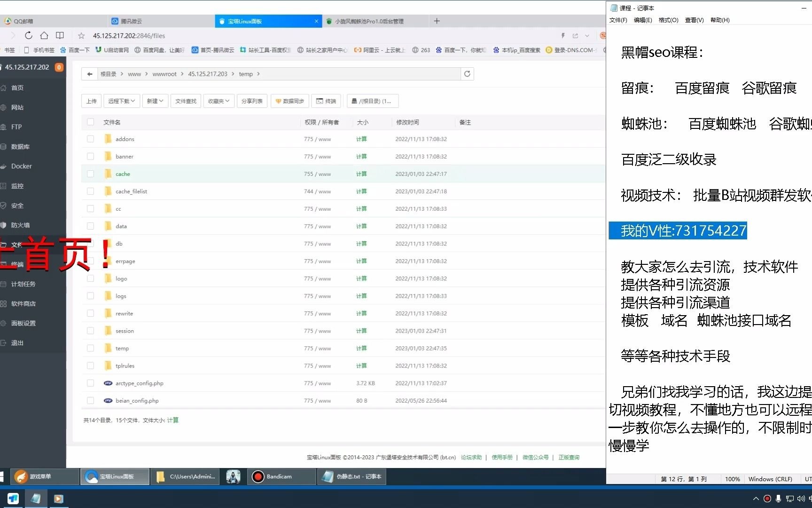Screen dimensions: 812x508
Task: Expand the address bar dropdown chevron
Action: [587, 36]
